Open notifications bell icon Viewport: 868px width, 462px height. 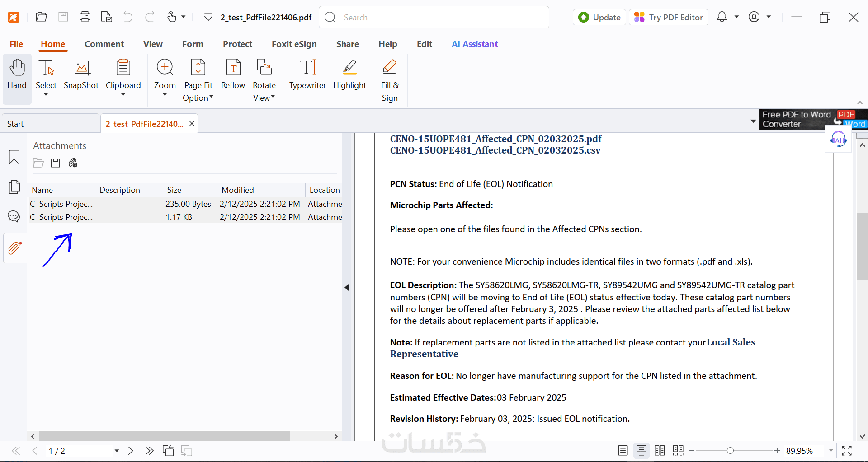coord(722,17)
